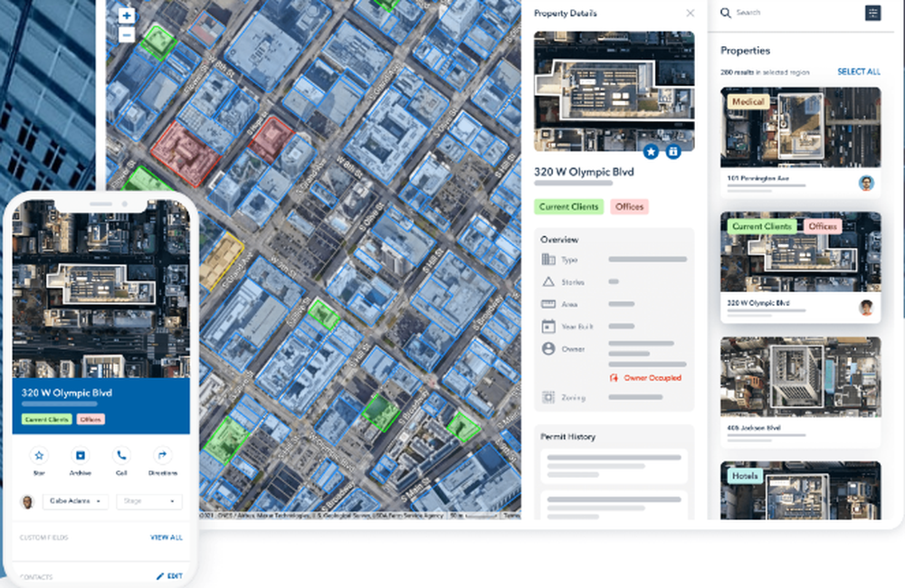Viewport: 905px width, 588px height.
Task: Archive property from details panel image
Action: pos(673,152)
